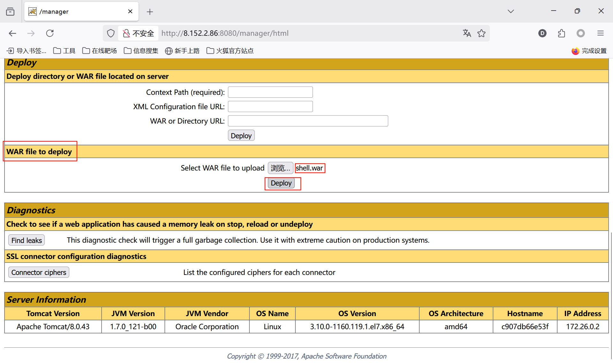Focus the WAR or Directory URL field
The height and width of the screenshot is (364, 613).
click(x=308, y=121)
